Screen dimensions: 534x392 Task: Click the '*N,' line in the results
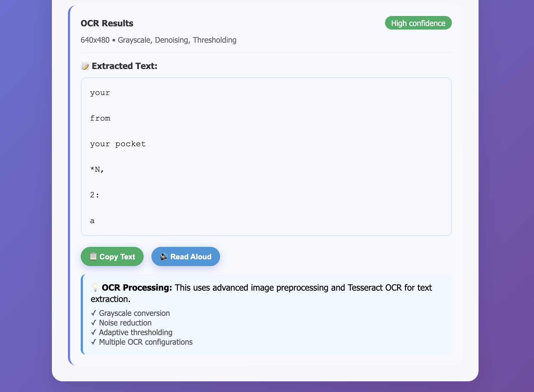coord(97,170)
